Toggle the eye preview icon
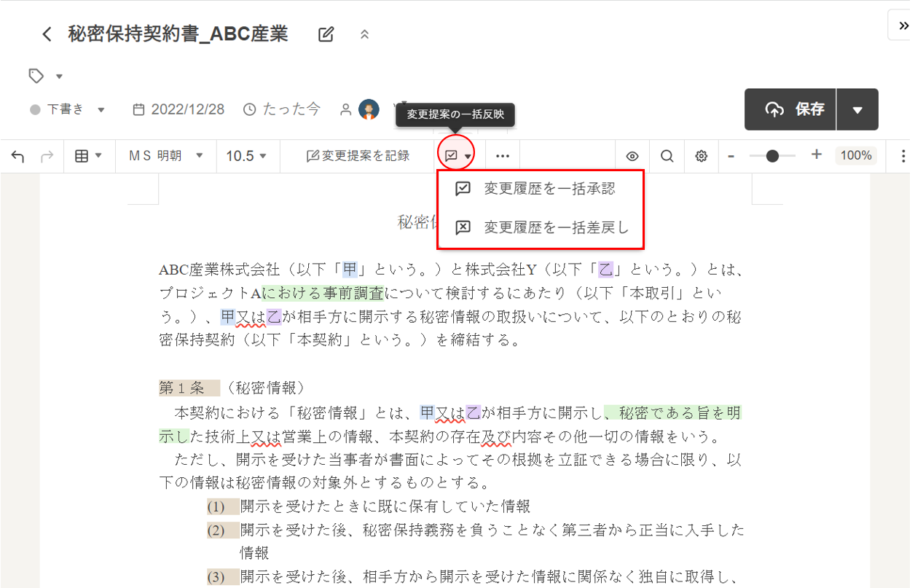Image resolution: width=915 pixels, height=588 pixels. point(632,156)
